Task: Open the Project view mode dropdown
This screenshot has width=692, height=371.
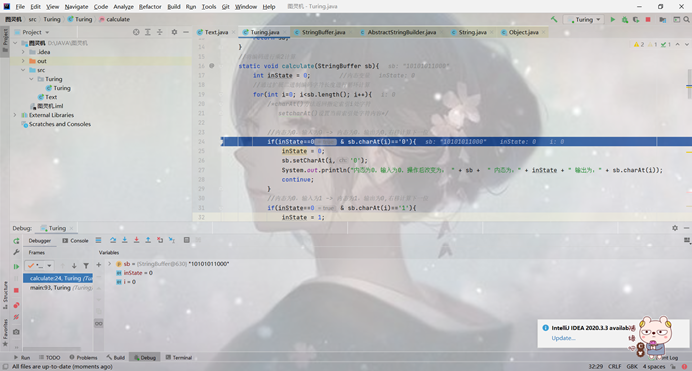Action: pos(35,32)
